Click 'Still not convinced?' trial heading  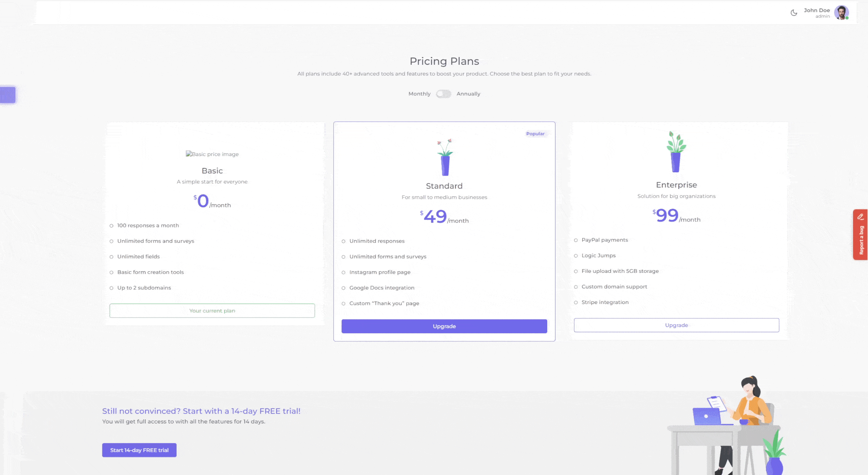click(201, 411)
